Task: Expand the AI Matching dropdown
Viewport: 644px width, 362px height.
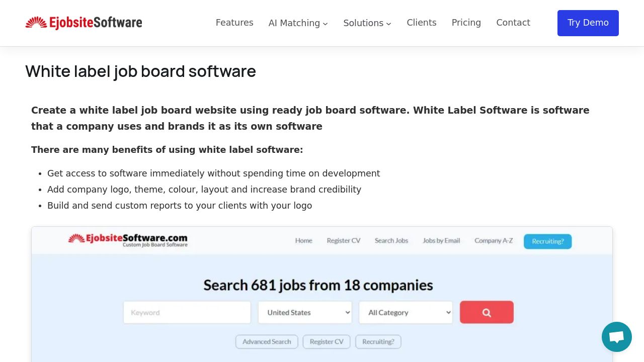Action: 298,23
